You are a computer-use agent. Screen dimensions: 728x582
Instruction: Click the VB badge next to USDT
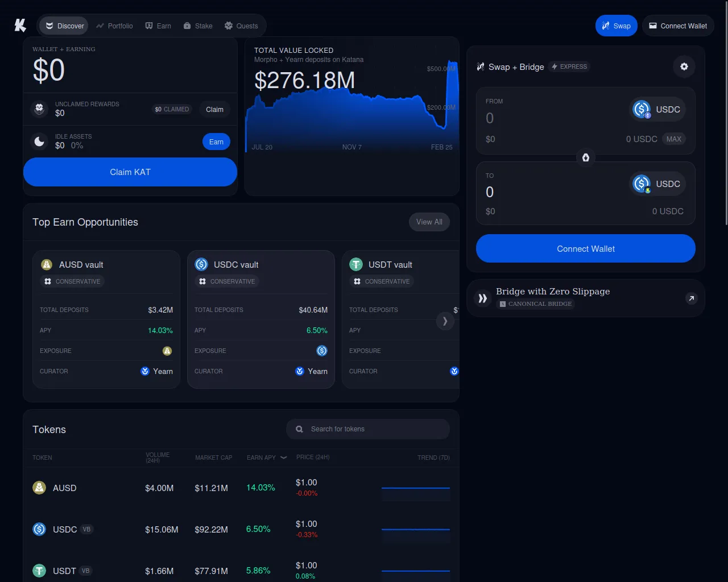pos(85,571)
